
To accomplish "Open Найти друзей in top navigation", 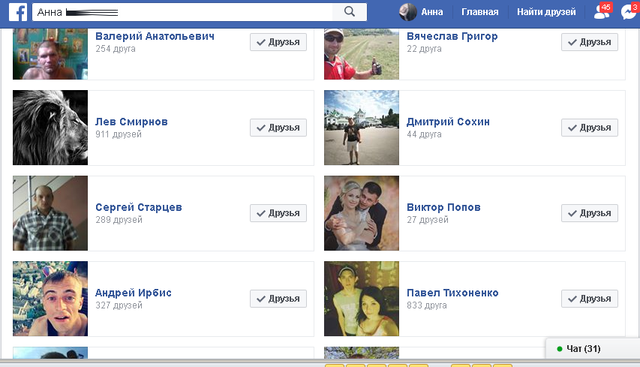I will tap(546, 12).
